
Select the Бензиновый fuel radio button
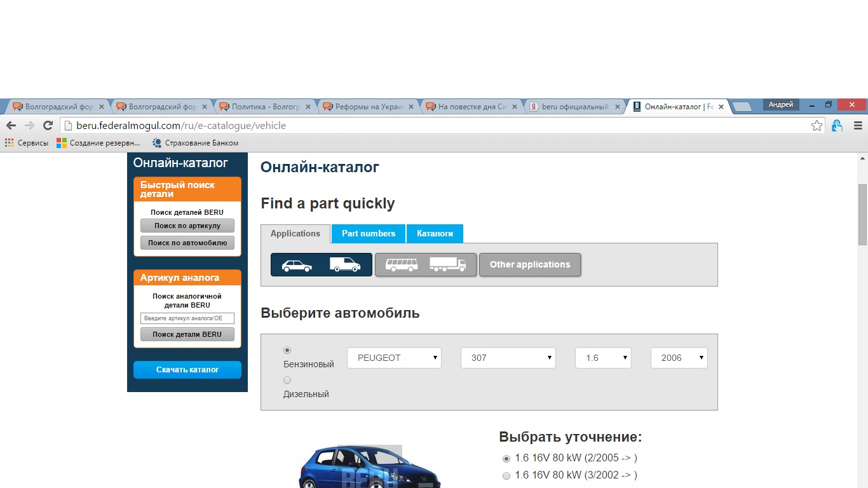(287, 350)
